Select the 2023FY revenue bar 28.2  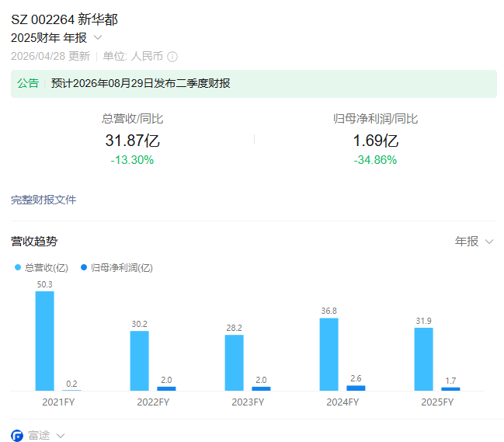pos(234,363)
